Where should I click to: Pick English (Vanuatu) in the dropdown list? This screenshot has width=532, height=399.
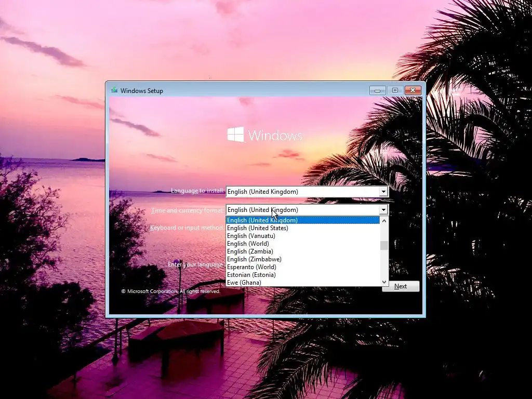pyautogui.click(x=303, y=236)
